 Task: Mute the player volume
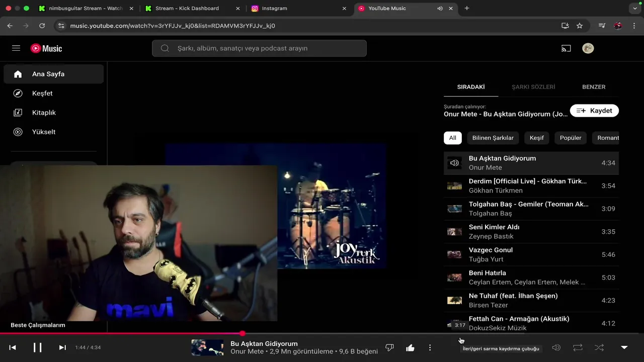(556, 347)
